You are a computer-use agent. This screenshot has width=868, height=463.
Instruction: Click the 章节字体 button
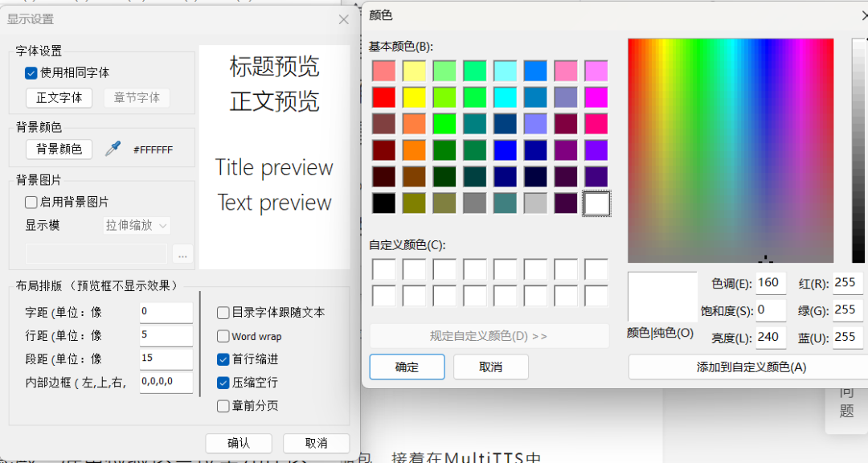coord(137,98)
